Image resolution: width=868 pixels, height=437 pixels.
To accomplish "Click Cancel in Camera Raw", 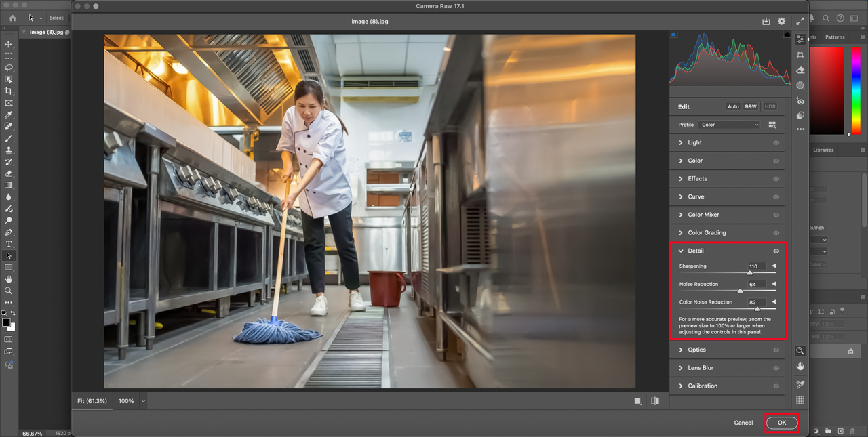I will pos(743,423).
